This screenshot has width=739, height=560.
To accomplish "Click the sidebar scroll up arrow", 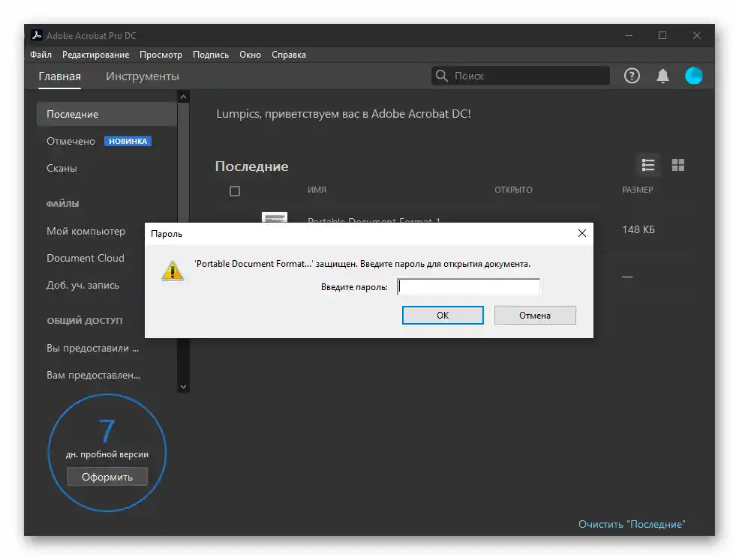I will (x=183, y=97).
